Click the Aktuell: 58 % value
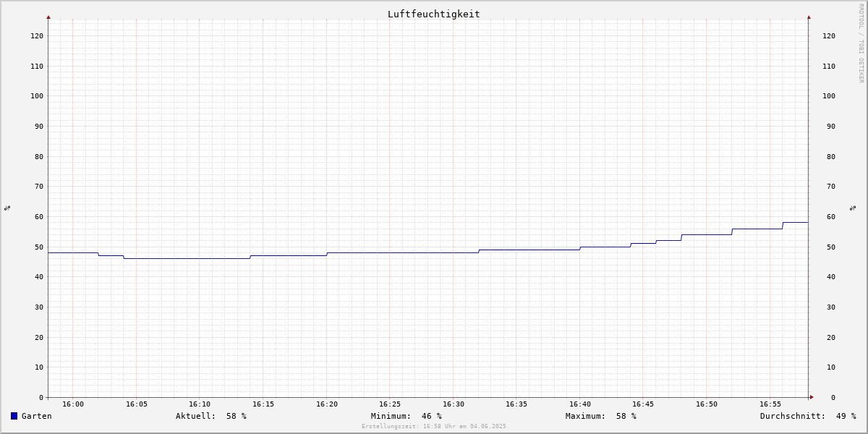The image size is (868, 434). [211, 416]
